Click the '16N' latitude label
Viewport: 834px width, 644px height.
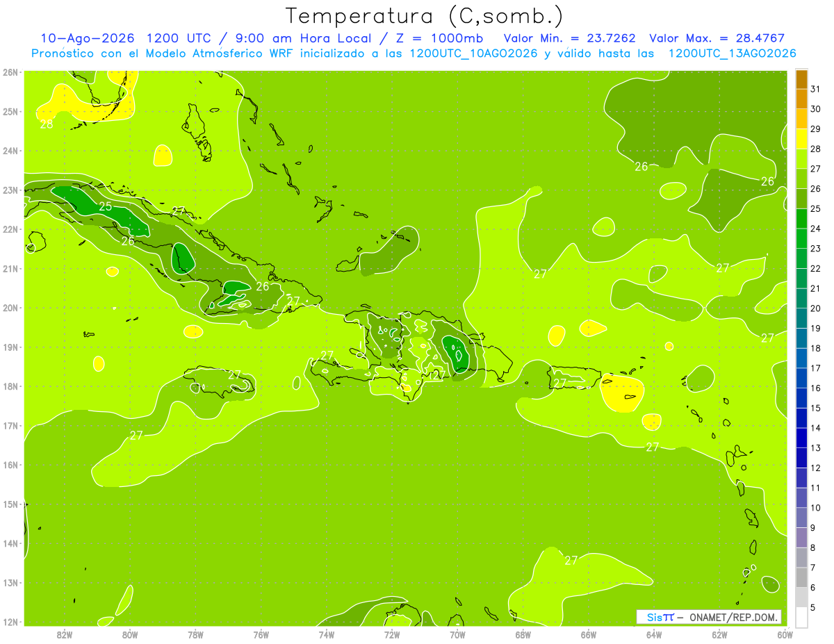11,465
